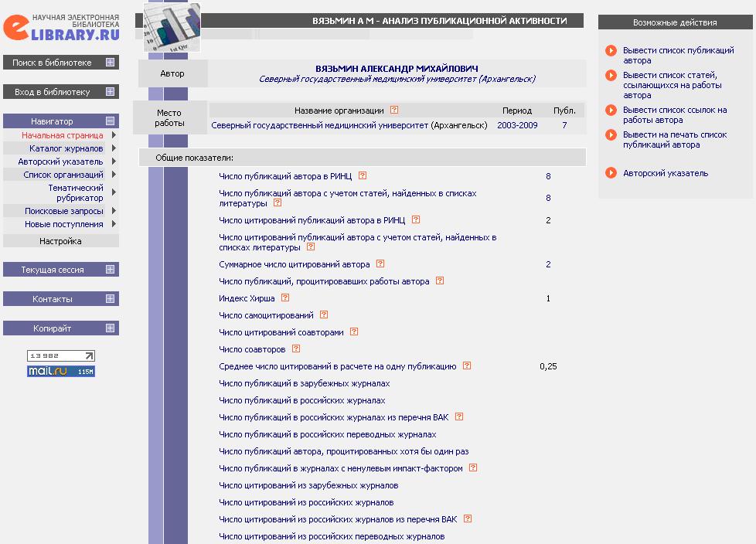Open Каталог журналов in navigator

pos(66,148)
